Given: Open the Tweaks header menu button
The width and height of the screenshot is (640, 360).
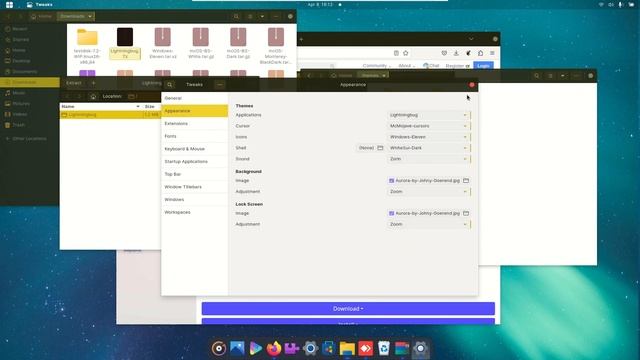Looking at the screenshot, I should 220,84.
